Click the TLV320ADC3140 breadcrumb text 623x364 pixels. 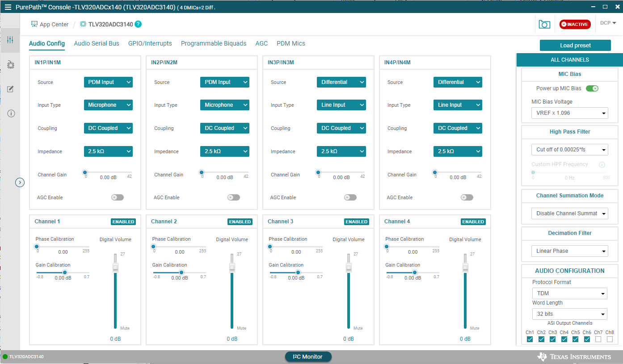click(x=111, y=25)
